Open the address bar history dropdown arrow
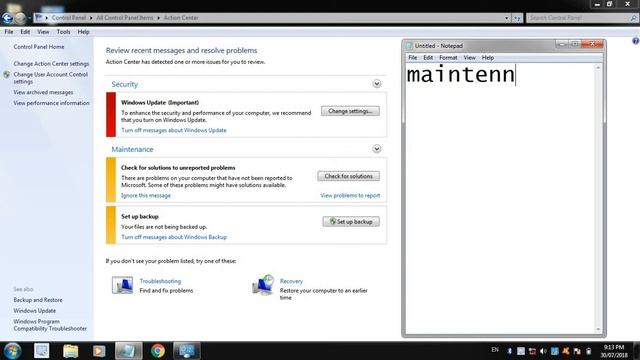 pyautogui.click(x=507, y=18)
